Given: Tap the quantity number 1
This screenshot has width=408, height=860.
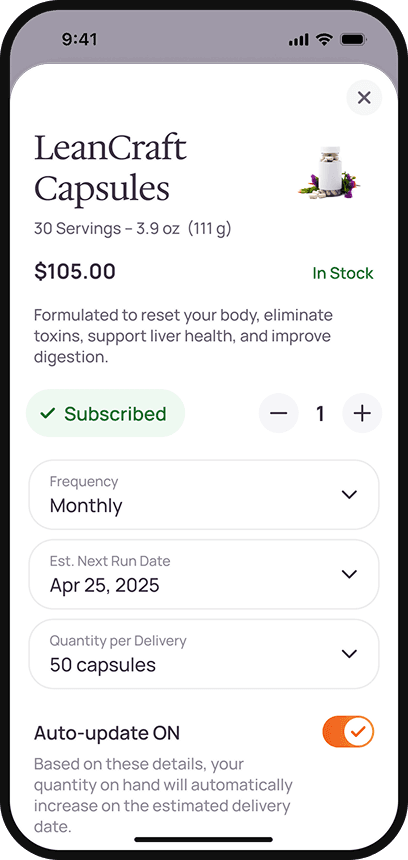Looking at the screenshot, I should pos(320,414).
